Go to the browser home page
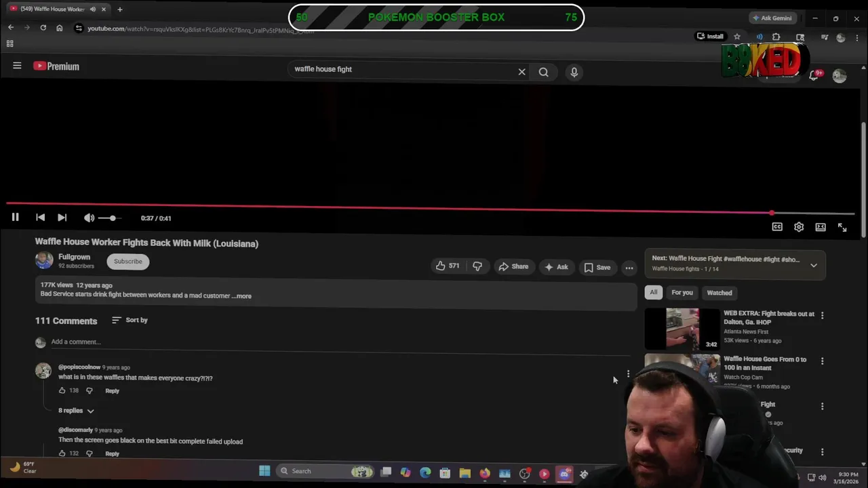Viewport: 868px width, 488px height. point(60,27)
